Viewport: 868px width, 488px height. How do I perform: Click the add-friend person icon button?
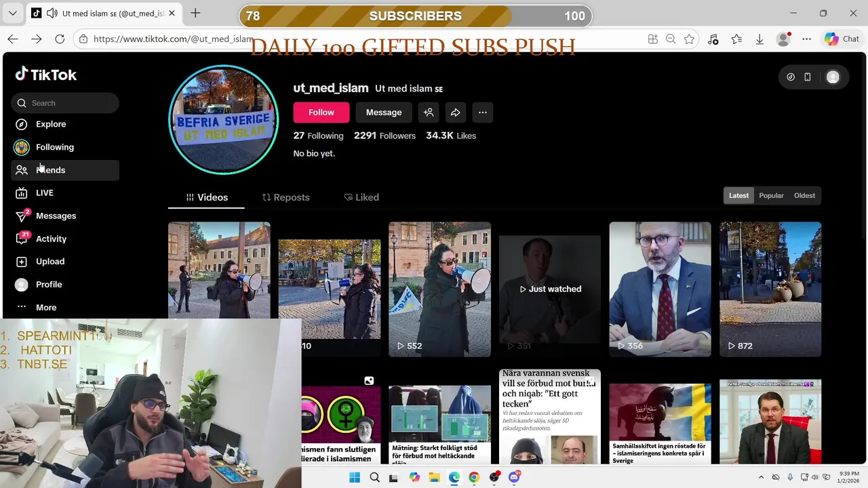coord(429,113)
